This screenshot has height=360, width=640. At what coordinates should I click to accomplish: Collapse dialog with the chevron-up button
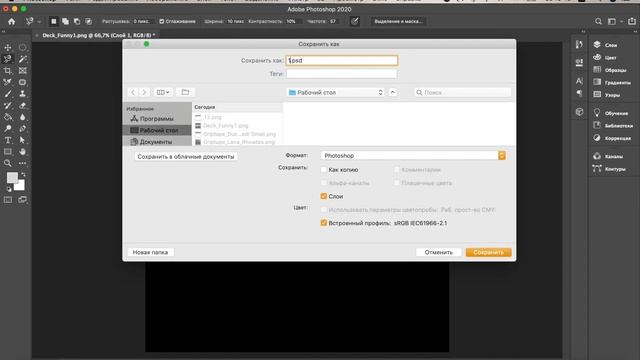[x=393, y=92]
